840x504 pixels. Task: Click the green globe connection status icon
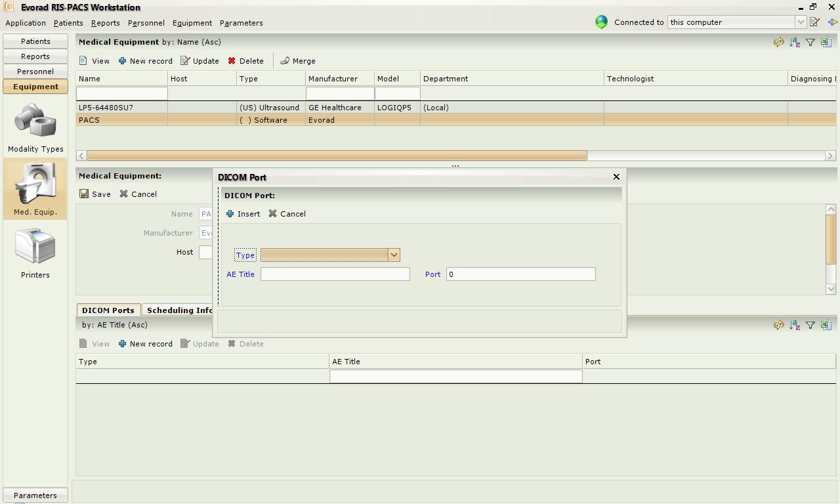601,22
